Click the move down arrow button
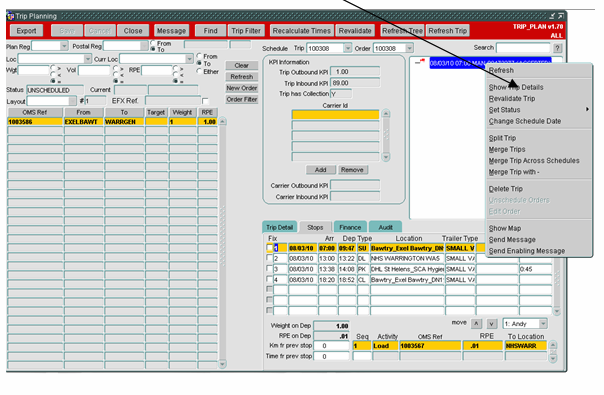 coord(492,324)
